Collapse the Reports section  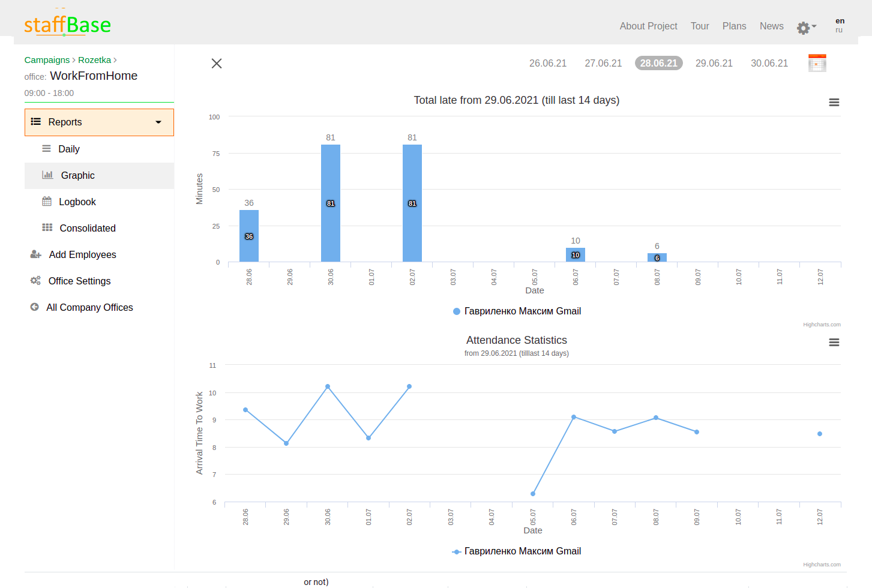(x=158, y=122)
